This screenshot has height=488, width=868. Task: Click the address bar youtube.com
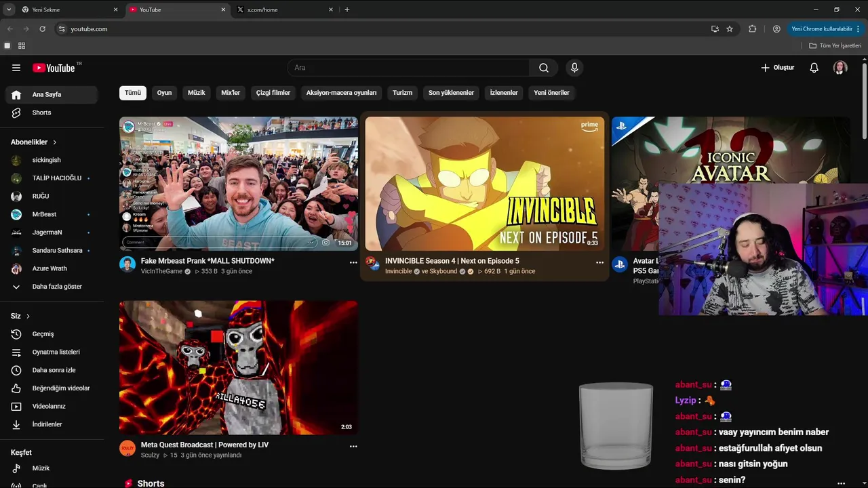(x=89, y=29)
